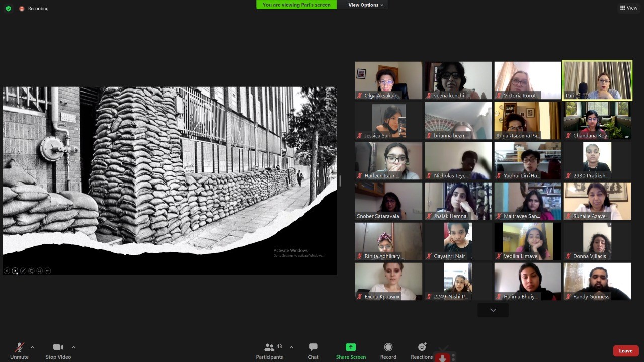This screenshot has width=644, height=362.
Task: Open the Participants list
Action: pyautogui.click(x=270, y=350)
